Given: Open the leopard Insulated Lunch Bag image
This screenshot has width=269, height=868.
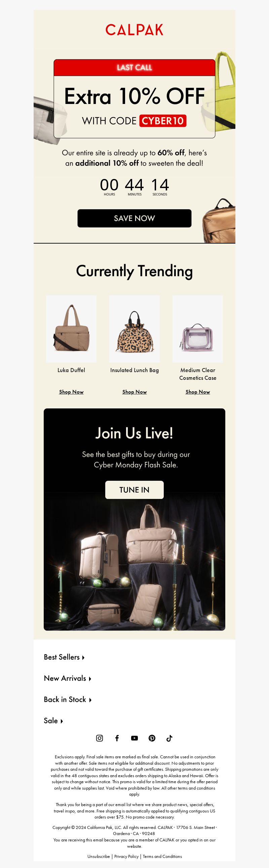Looking at the screenshot, I should [134, 329].
